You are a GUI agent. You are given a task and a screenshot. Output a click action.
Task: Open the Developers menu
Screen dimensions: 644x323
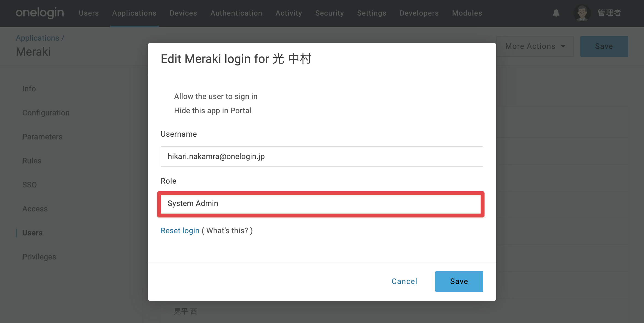(x=419, y=13)
